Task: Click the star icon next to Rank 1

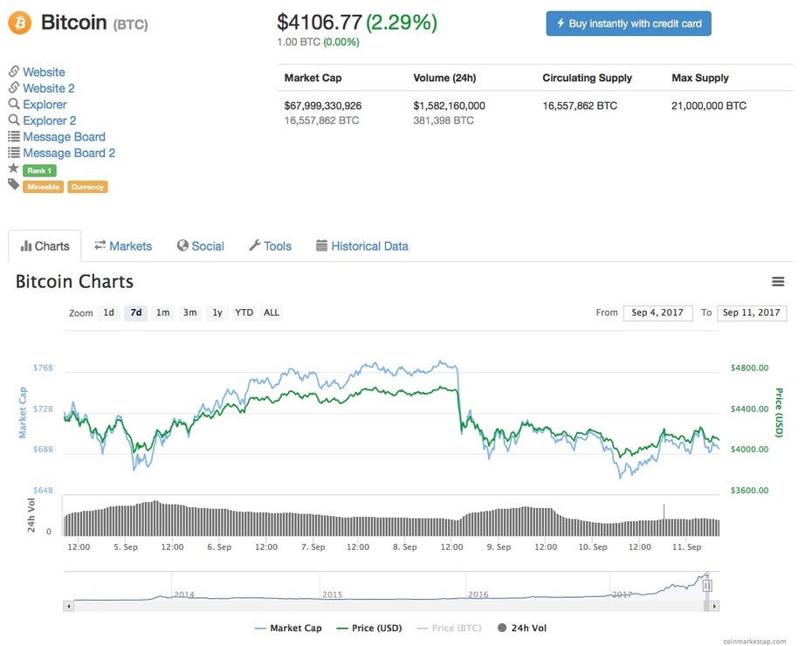Action: click(x=13, y=168)
